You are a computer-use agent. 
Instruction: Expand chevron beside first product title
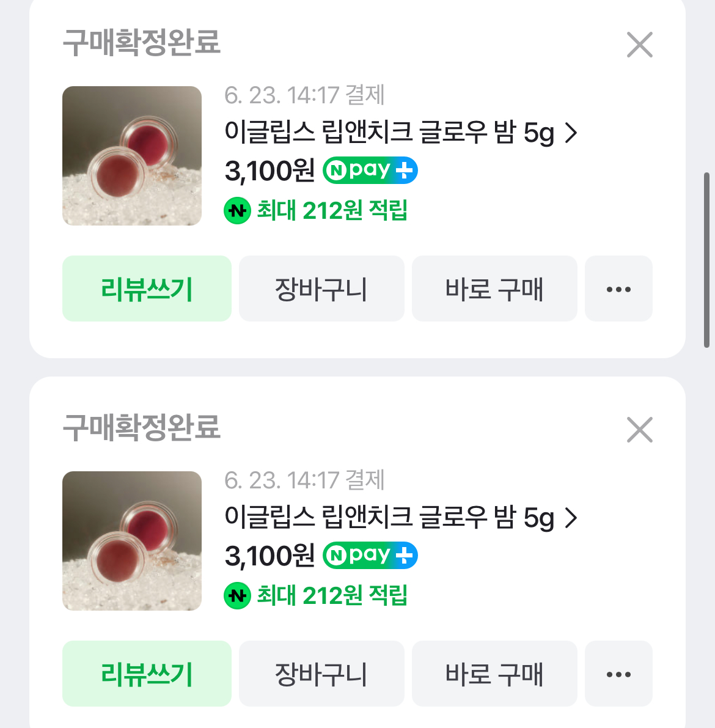pos(571,133)
